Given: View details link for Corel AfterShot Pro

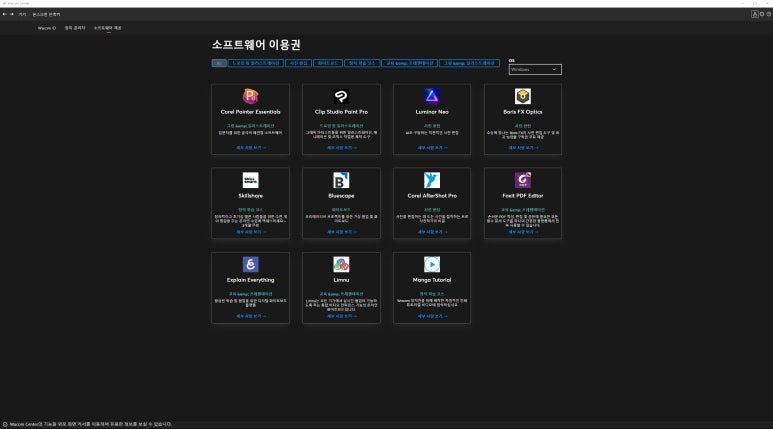Looking at the screenshot, I should tap(432, 232).
